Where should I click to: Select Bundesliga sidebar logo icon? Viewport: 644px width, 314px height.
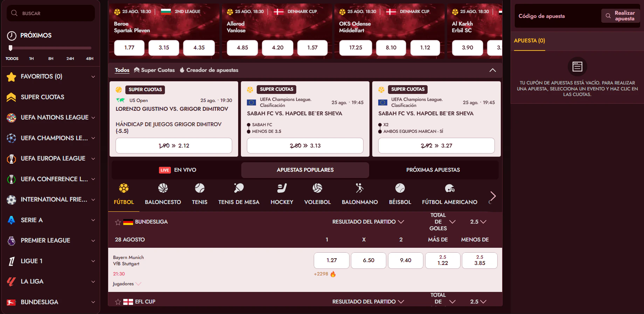(11, 302)
